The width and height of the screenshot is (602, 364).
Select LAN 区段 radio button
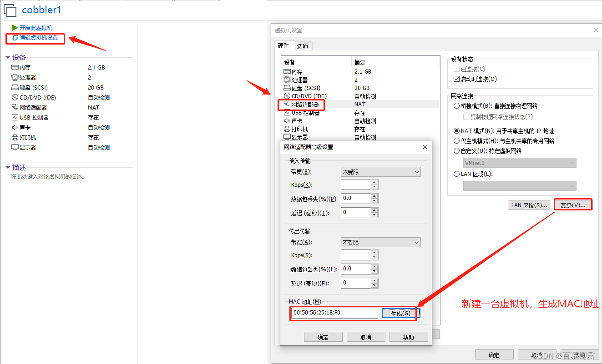click(457, 174)
